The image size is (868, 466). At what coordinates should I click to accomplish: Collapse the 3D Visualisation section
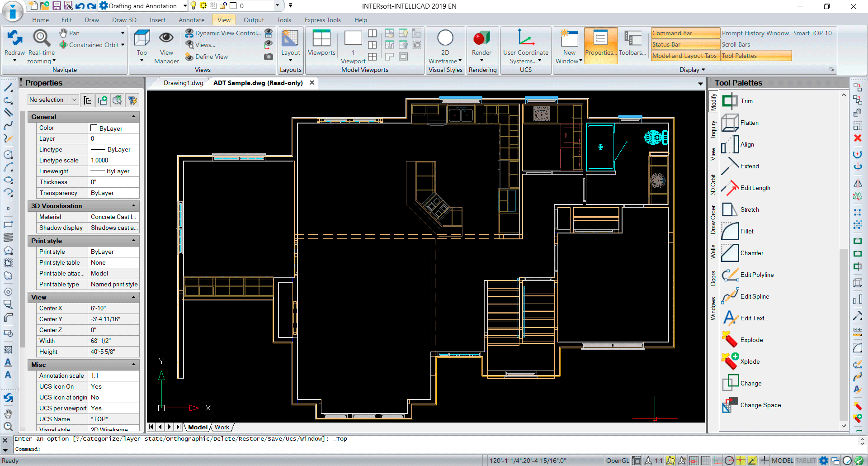[133, 206]
